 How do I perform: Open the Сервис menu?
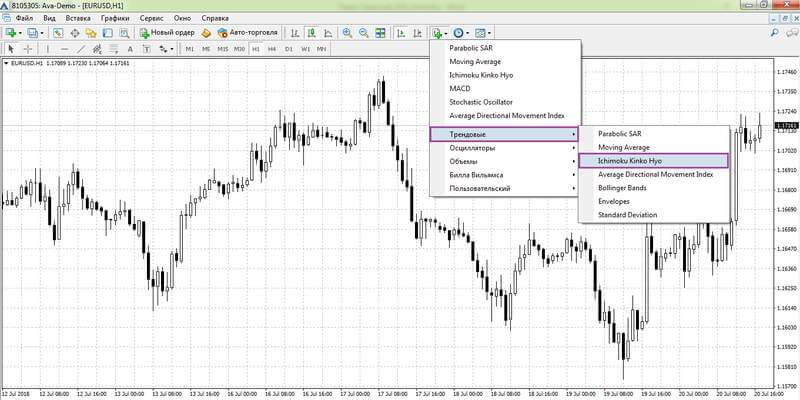coord(152,18)
